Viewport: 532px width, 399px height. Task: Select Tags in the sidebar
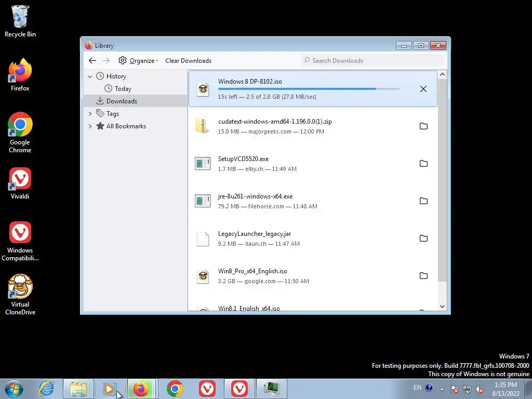point(113,114)
